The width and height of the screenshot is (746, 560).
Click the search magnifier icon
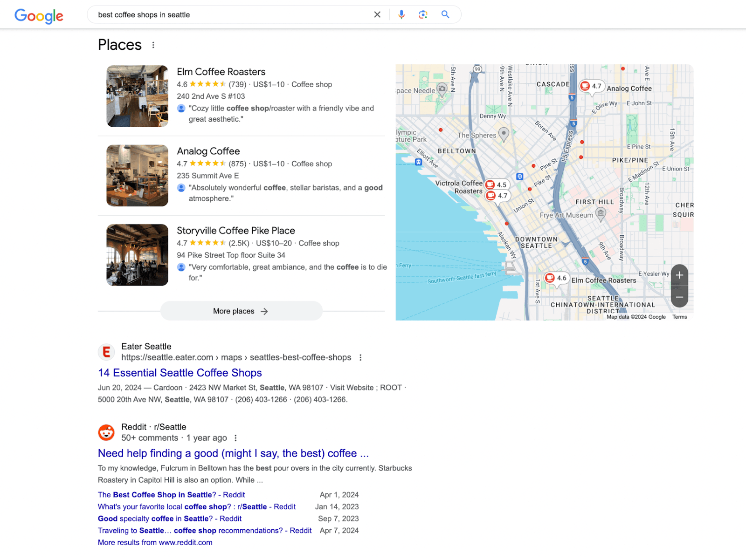[x=445, y=14]
